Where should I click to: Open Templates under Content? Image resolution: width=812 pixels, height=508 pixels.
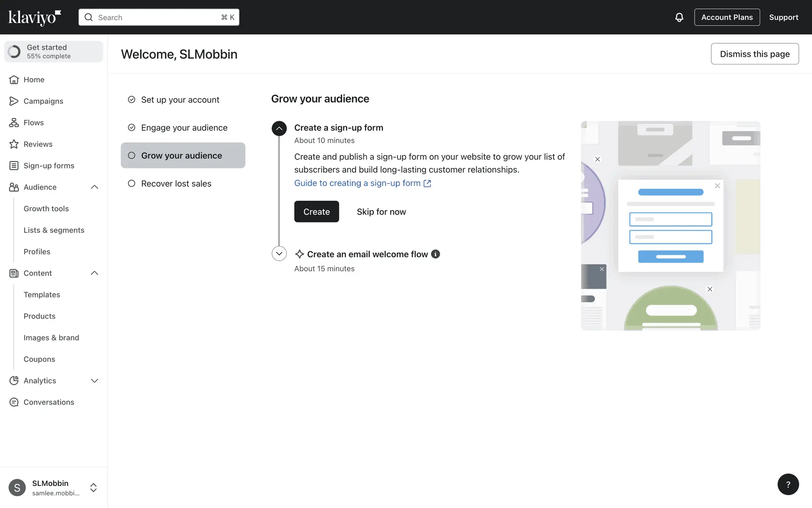tap(42, 295)
